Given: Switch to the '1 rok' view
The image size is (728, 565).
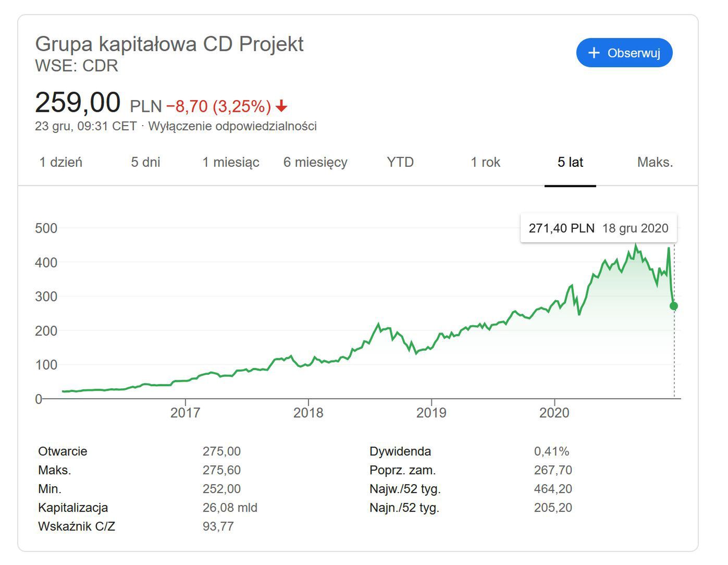Looking at the screenshot, I should pyautogui.click(x=485, y=162).
